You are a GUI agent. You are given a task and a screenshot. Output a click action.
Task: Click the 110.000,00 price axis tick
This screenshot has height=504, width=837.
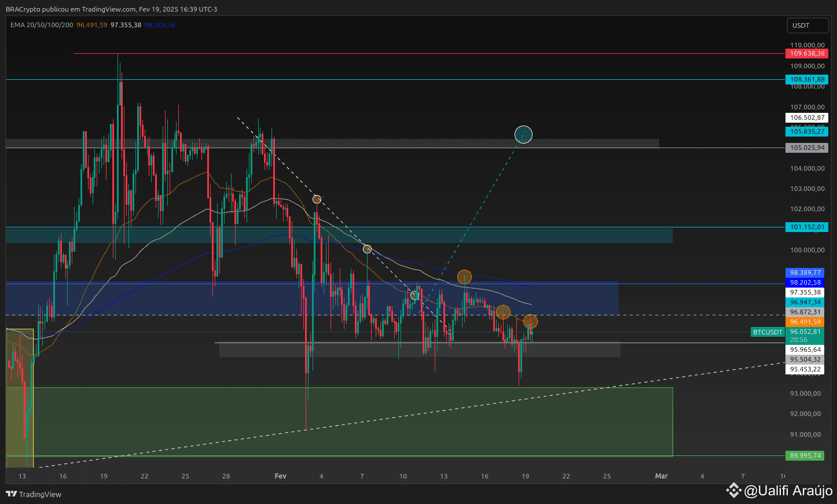[807, 45]
